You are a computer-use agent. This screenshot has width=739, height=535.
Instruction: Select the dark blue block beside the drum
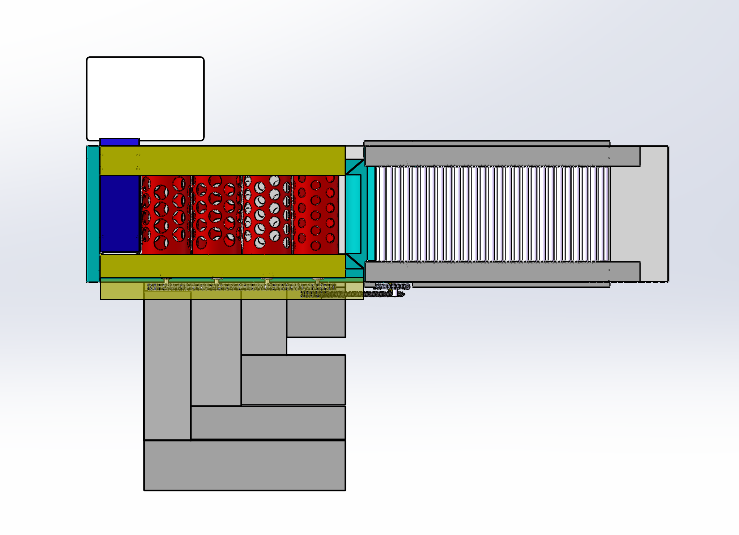(120, 214)
